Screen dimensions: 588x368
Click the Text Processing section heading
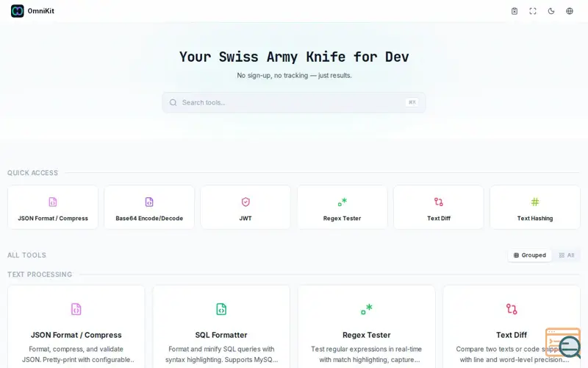click(x=40, y=275)
